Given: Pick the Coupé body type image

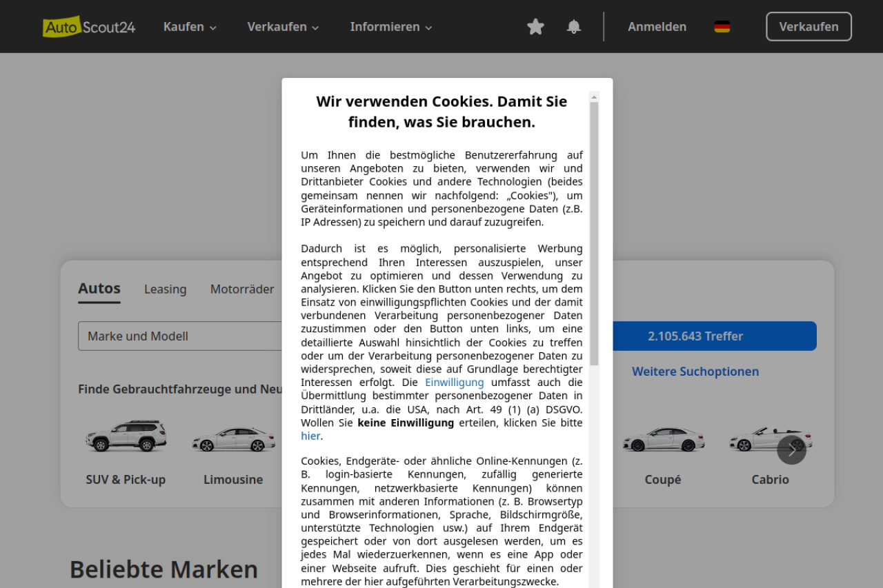Looking at the screenshot, I should coord(662,439).
